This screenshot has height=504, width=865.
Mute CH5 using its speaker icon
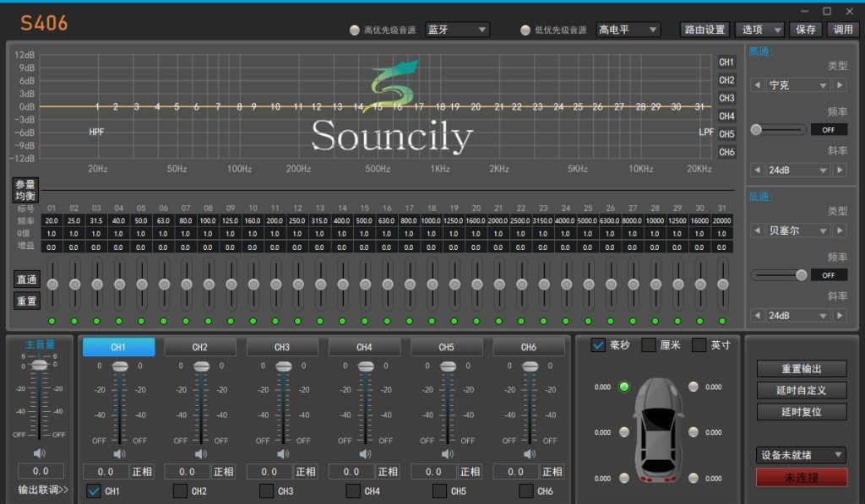(448, 454)
